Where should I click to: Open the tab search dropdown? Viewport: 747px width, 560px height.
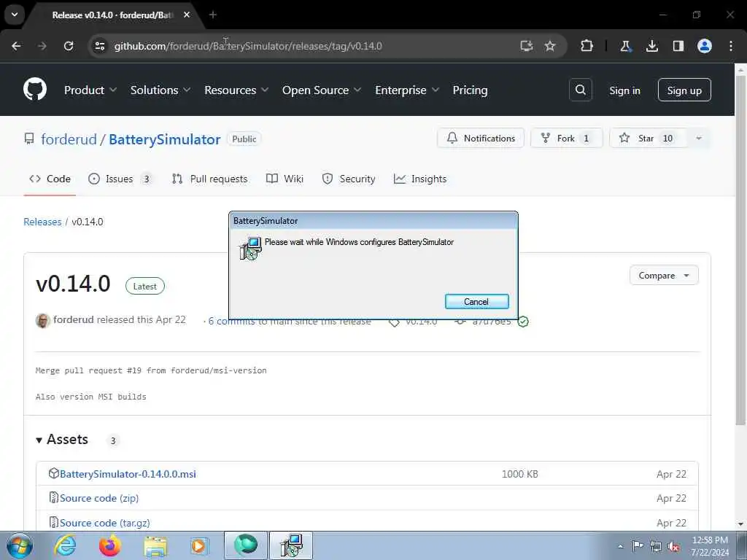(x=15, y=15)
